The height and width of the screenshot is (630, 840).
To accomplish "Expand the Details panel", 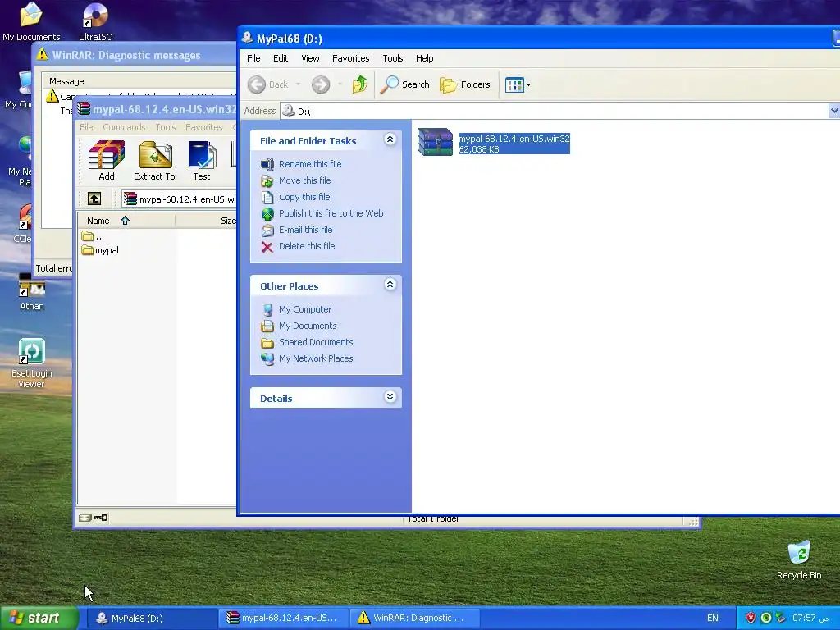I will pos(390,397).
